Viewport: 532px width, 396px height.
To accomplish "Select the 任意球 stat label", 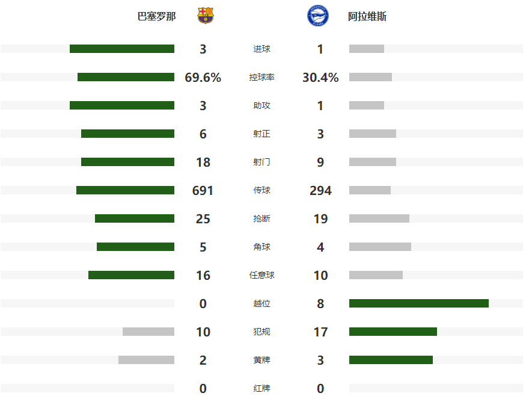I will pos(261,276).
